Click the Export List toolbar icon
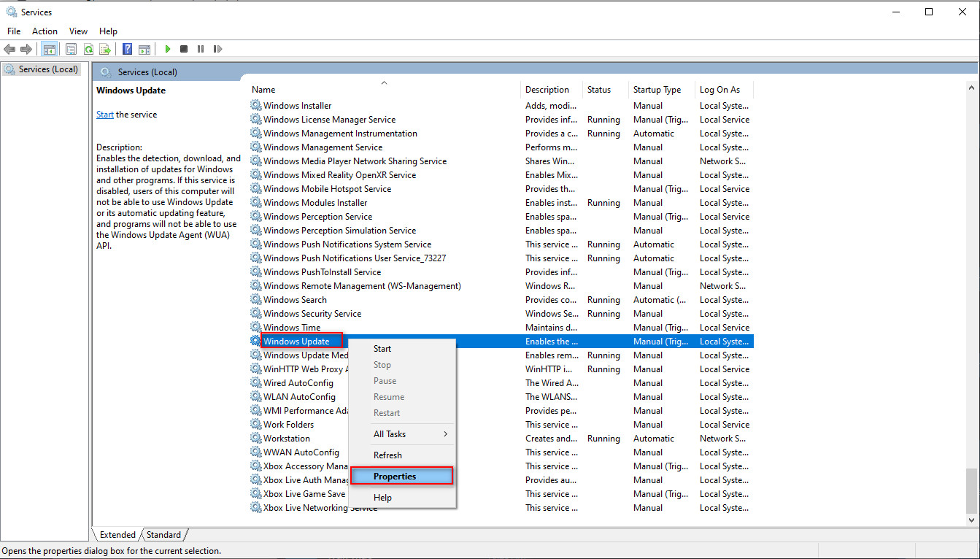 pos(105,49)
